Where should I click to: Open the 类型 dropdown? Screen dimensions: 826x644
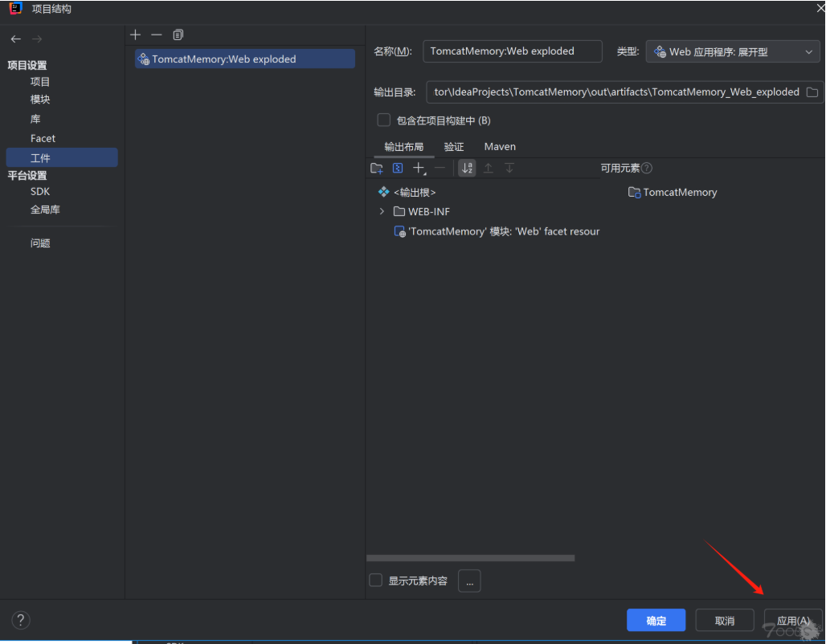click(733, 51)
